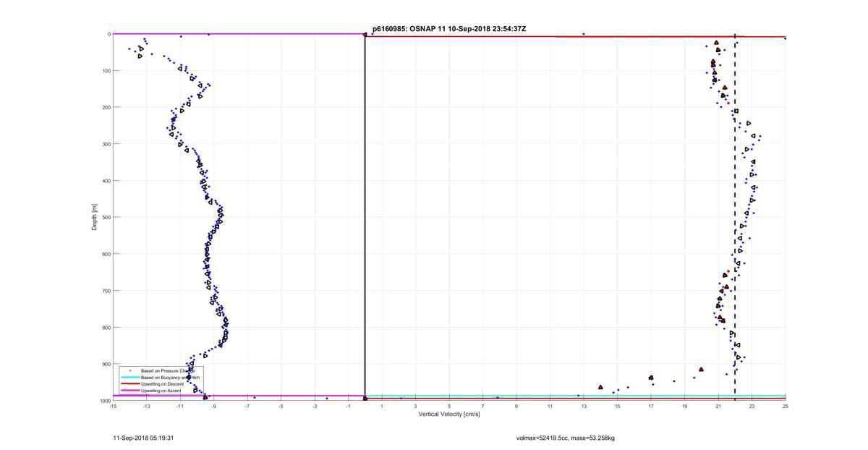
Task: Click the x-axis tick label '-9'
Action: click(x=214, y=406)
